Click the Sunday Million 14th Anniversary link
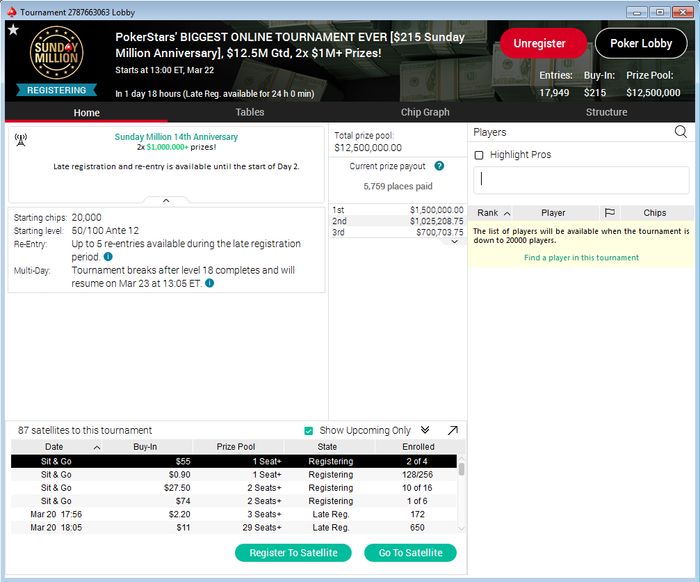 point(176,137)
